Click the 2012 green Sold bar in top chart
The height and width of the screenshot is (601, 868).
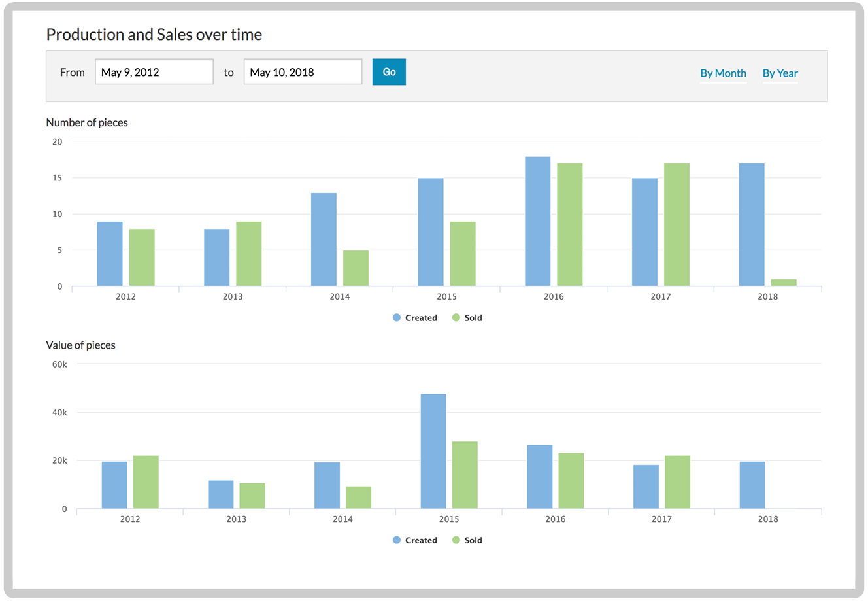coord(142,258)
